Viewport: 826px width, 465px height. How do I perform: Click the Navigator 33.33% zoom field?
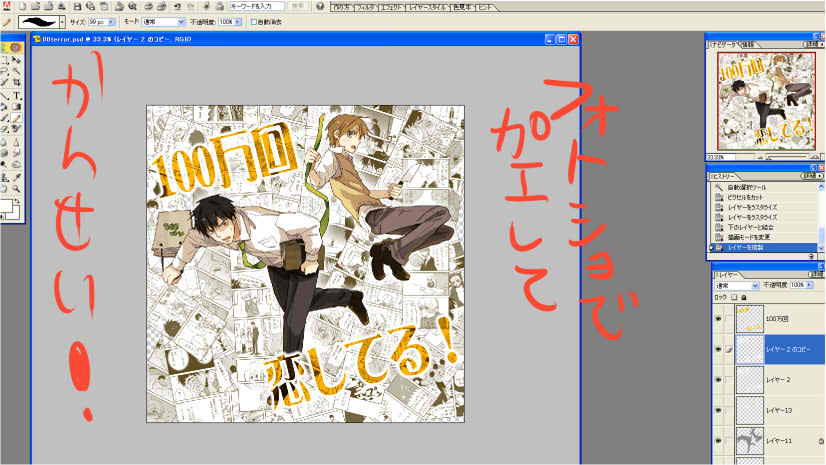pyautogui.click(x=722, y=157)
